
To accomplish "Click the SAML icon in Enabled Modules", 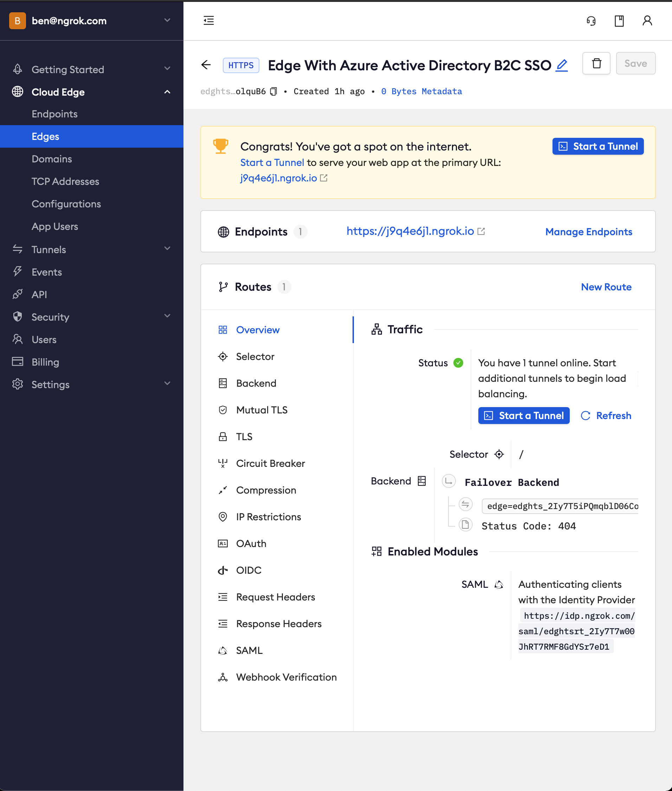I will (499, 584).
